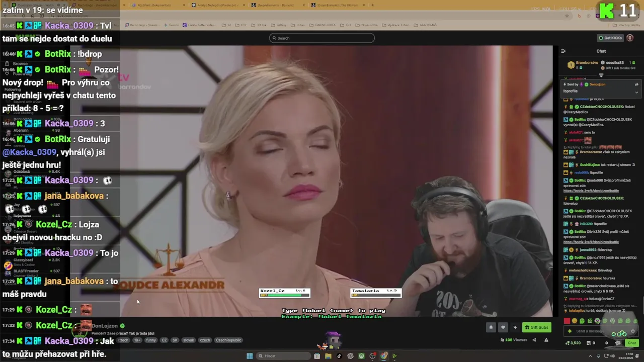The height and width of the screenshot is (362, 644).
Task: Click the funny stream tag
Action: coord(151,340)
